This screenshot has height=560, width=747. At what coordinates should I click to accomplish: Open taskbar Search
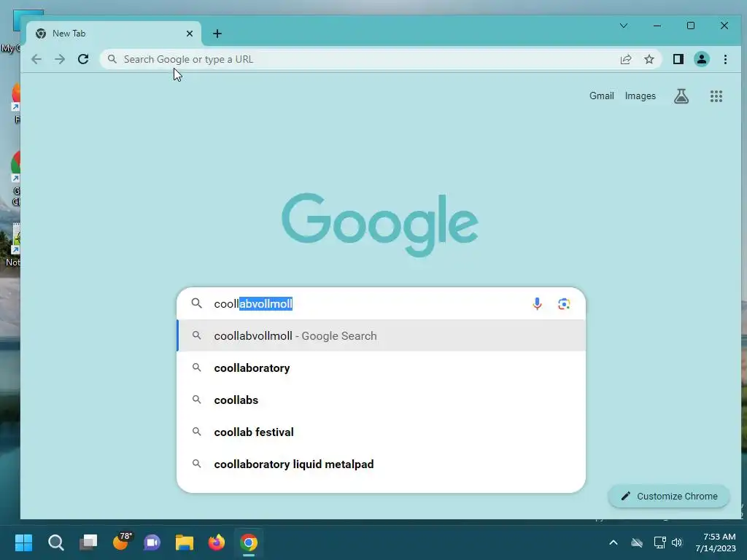coord(55,542)
